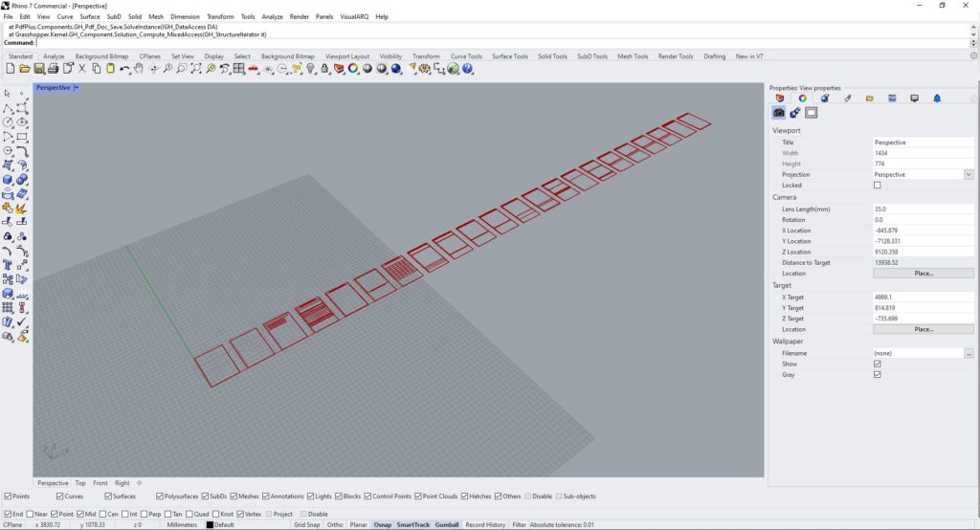Click the Target Location Place button

pos(924,329)
